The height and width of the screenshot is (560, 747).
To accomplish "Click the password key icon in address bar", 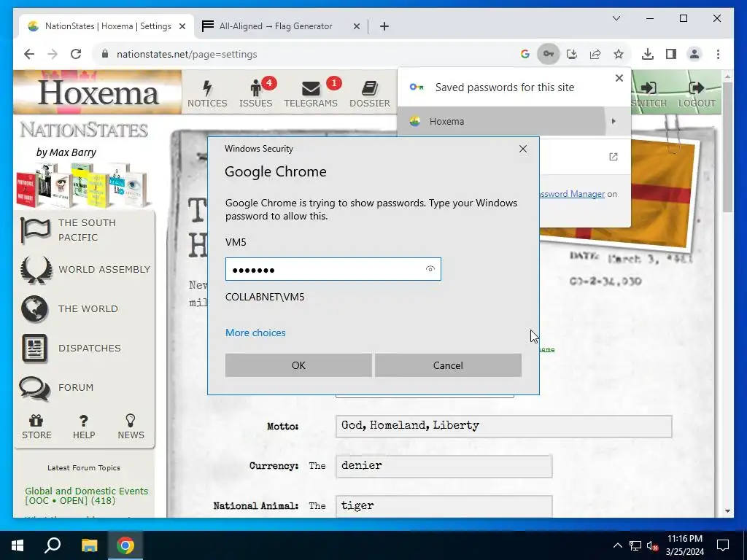I will click(x=549, y=54).
